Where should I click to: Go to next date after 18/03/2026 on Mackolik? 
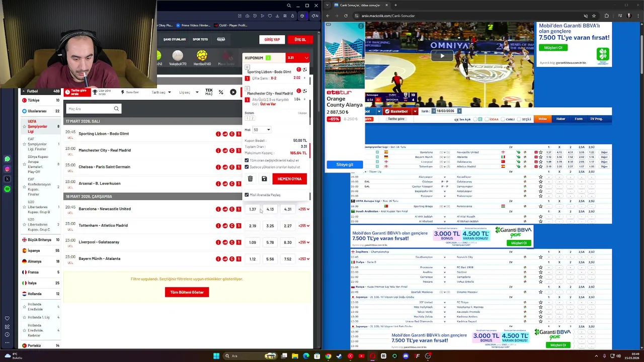459,111
